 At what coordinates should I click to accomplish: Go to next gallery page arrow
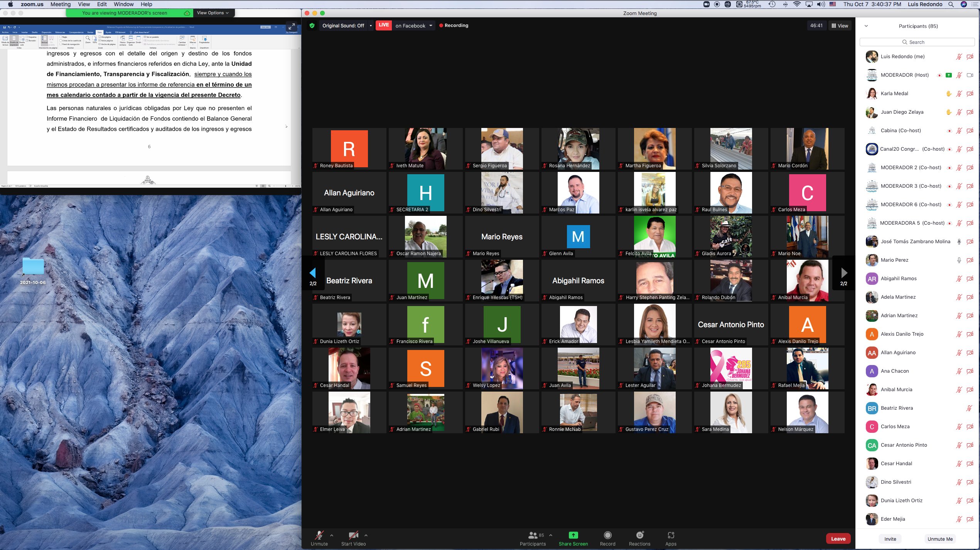pos(844,273)
